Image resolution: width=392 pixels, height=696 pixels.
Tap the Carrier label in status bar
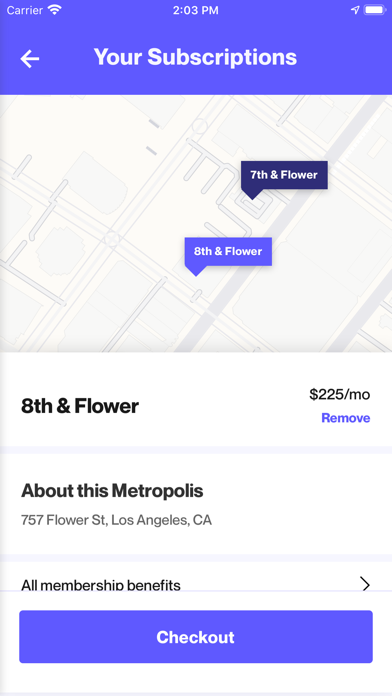click(x=25, y=10)
